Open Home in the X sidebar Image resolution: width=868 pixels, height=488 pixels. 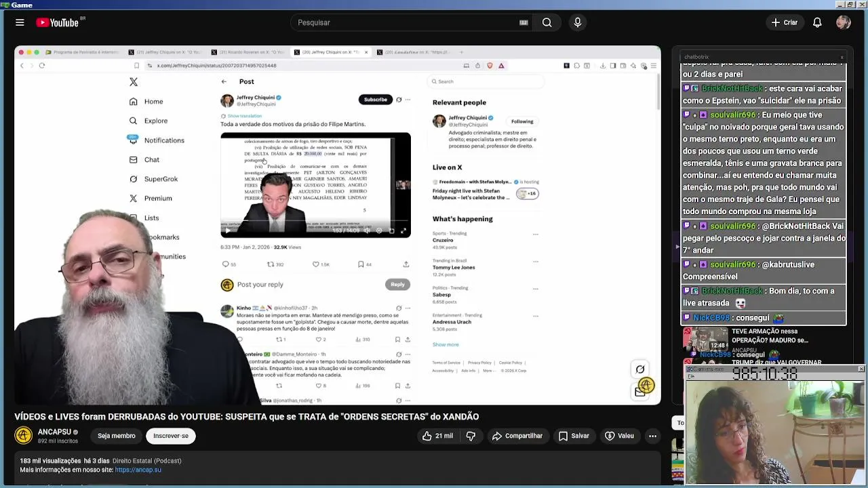146,102
